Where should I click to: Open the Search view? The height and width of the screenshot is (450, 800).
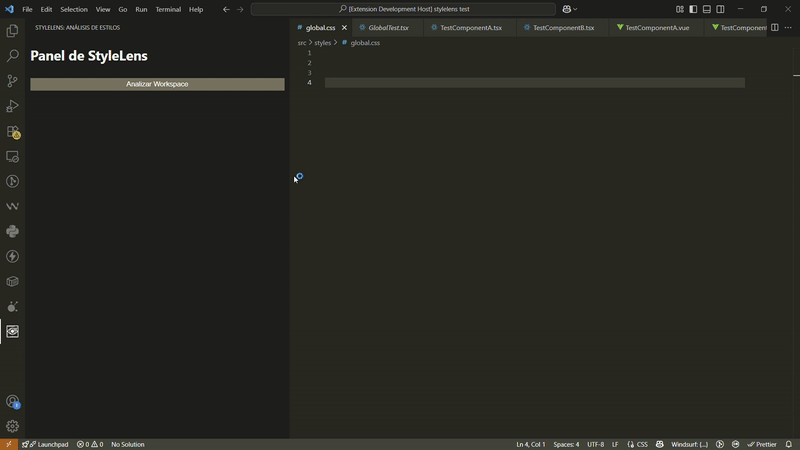(x=12, y=56)
